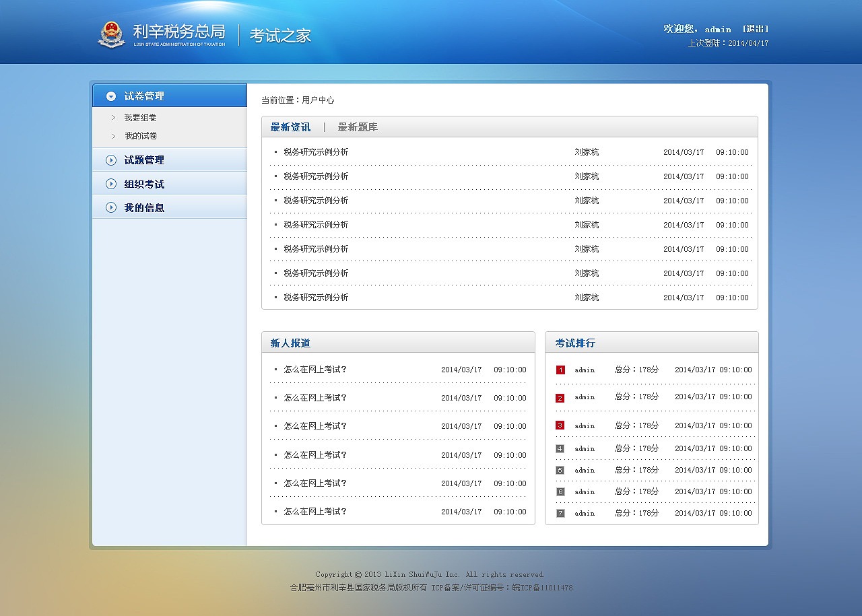
Task: Click the 上次登陆：2014/04/17 text
Action: tap(728, 43)
